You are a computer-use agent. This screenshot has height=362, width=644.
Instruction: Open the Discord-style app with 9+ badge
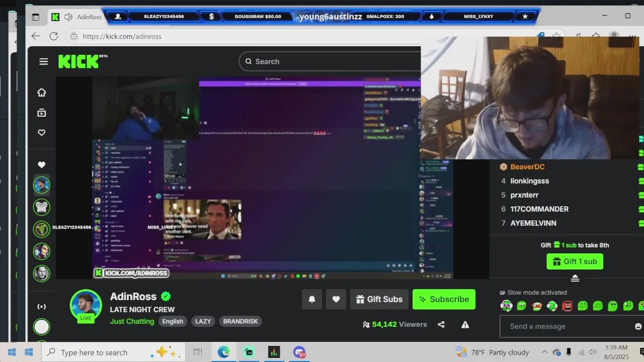tap(299, 352)
